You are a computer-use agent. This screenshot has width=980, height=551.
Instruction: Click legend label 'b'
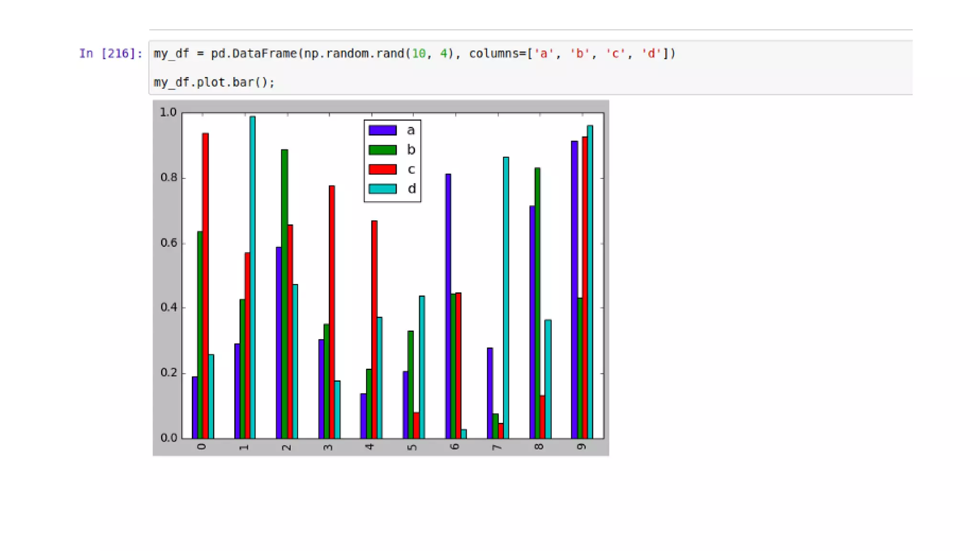click(411, 150)
